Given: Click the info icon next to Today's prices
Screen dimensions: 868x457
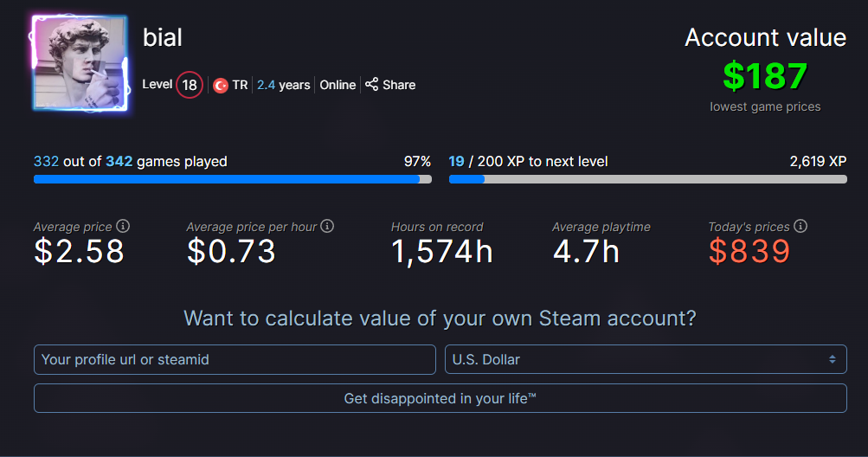Looking at the screenshot, I should pyautogui.click(x=800, y=226).
